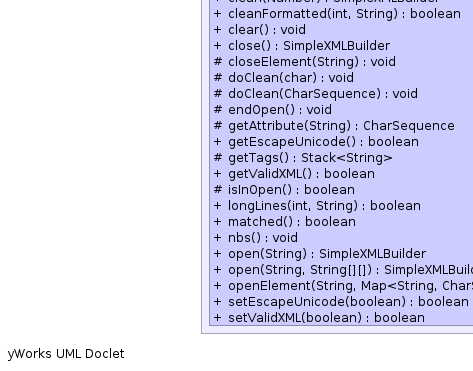Click the openElement(String, Map...) entry
This screenshot has width=473, height=371.
pyautogui.click(x=343, y=286)
